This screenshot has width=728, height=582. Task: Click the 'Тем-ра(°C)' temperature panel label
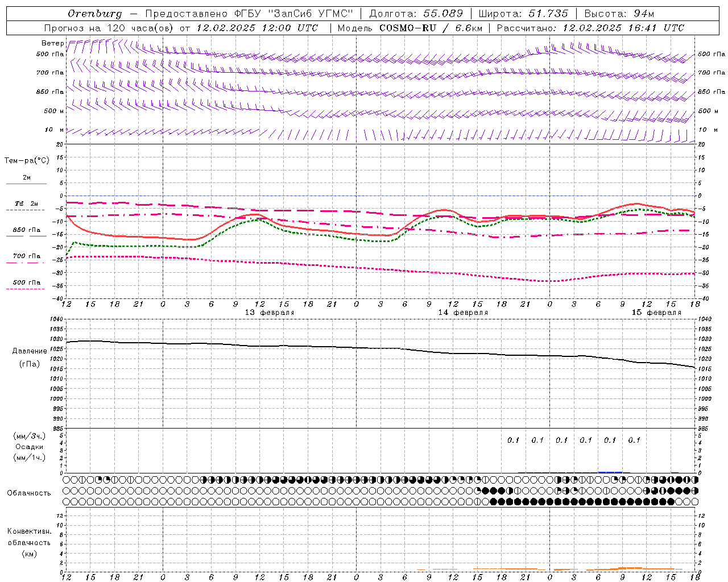pyautogui.click(x=27, y=161)
